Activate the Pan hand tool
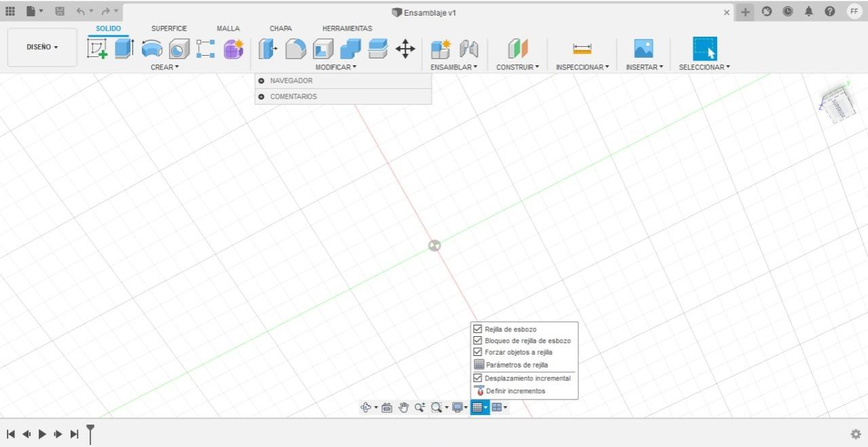The height and width of the screenshot is (447, 868). point(404,408)
